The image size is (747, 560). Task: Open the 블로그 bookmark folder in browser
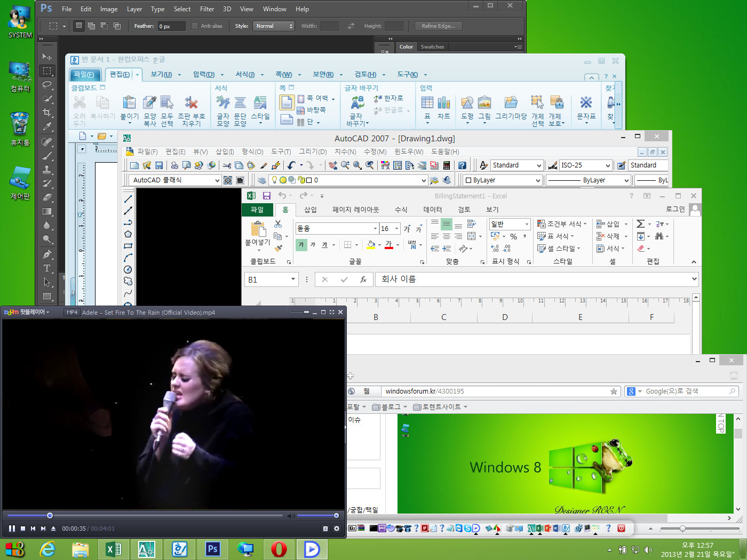tap(390, 407)
